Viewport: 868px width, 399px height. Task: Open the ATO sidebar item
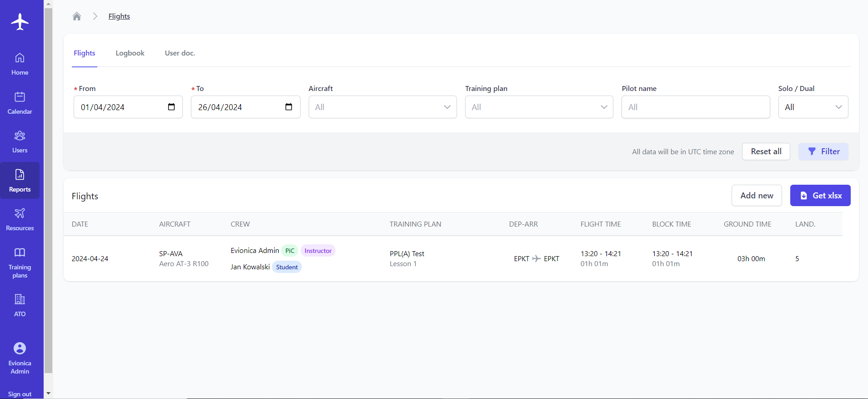tap(20, 306)
